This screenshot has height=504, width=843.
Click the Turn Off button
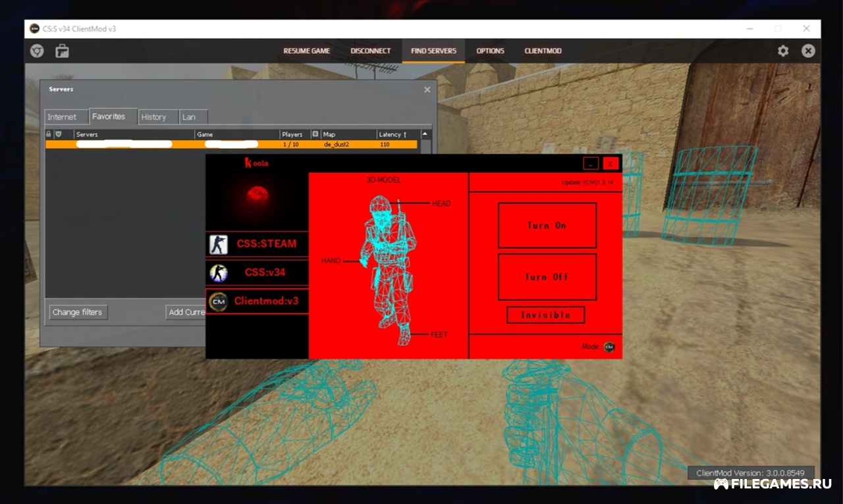coord(547,277)
